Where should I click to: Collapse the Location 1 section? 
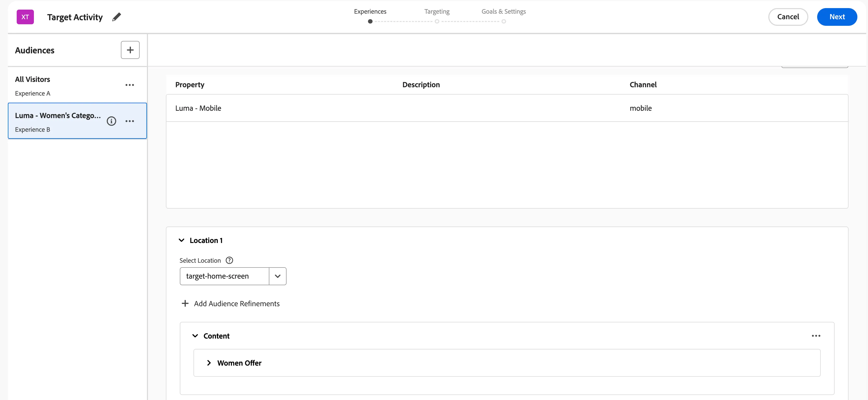point(181,240)
